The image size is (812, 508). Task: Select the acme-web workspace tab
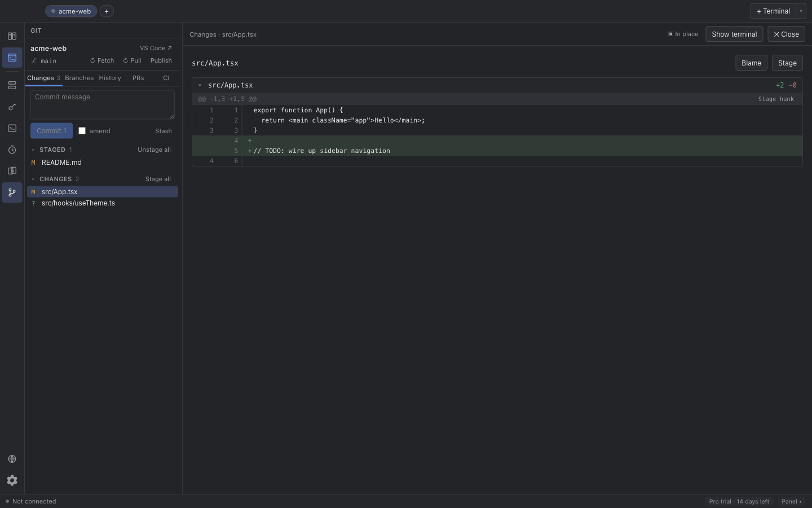71,11
